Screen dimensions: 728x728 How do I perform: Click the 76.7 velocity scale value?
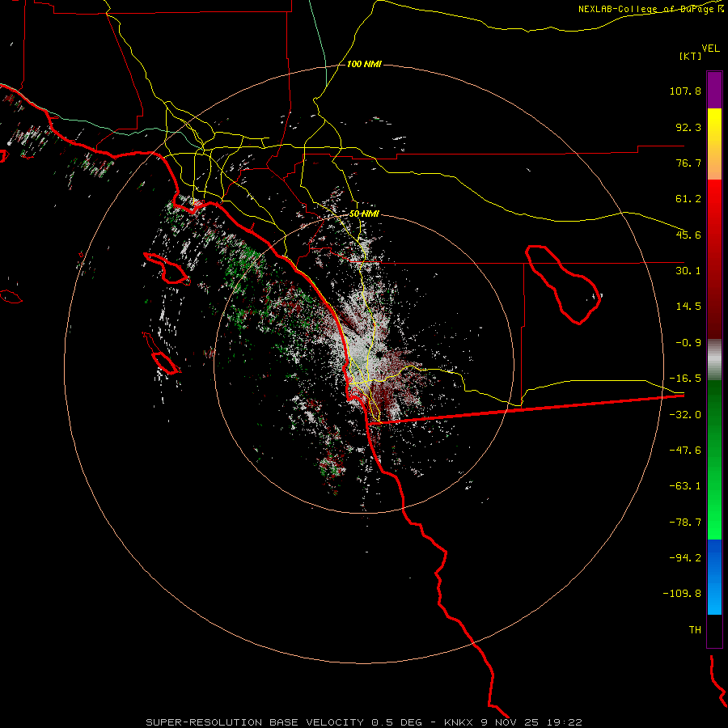coord(688,163)
